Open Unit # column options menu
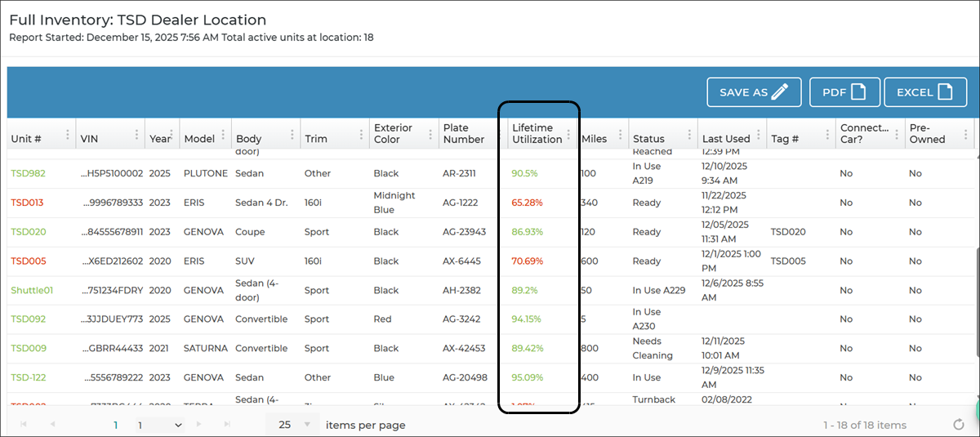Viewport: 980px width, 437px height. pos(67,135)
